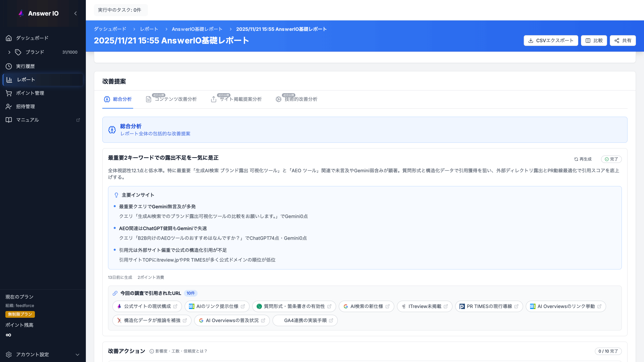Viewport: 644px width, 362px height.
Task: Click AnswerIO基礎レポート breadcrumb link
Action: [x=197, y=29]
